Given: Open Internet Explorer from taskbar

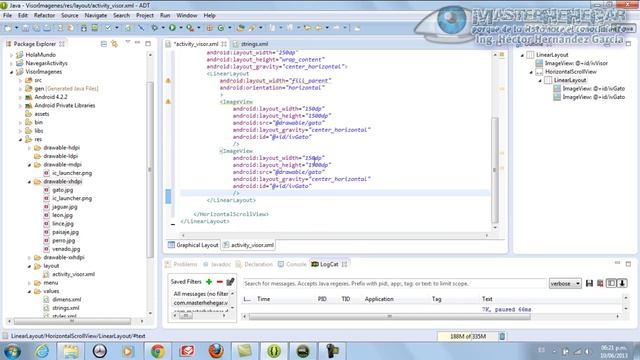Looking at the screenshot, I should pyautogui.click(x=42, y=351).
